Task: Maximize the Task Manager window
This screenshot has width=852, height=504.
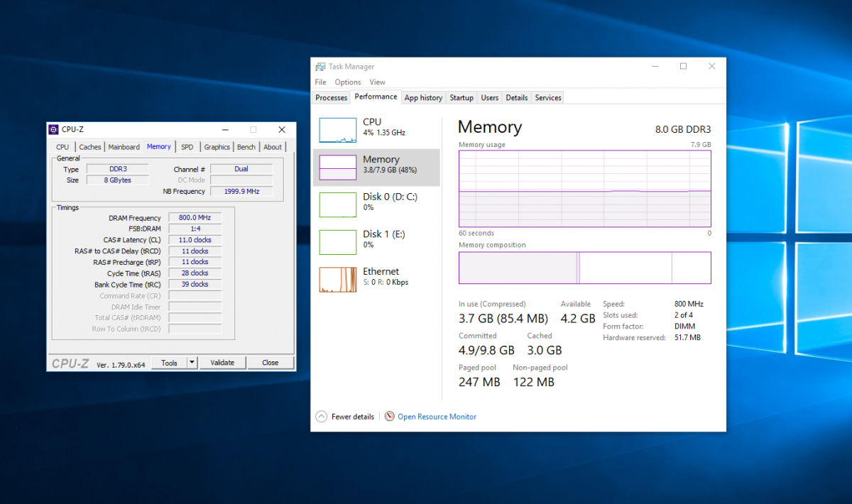Action: point(683,66)
